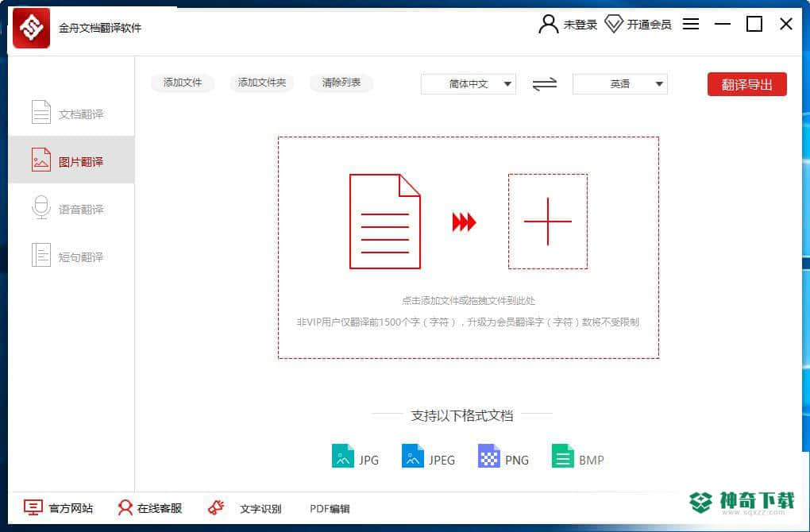Minimize the translation software window
This screenshot has width=810, height=532.
722,24
